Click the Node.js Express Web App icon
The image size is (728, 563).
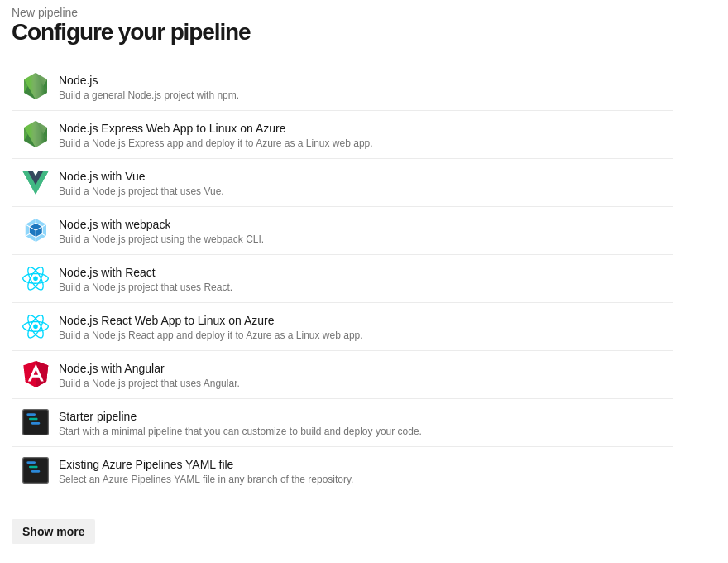click(36, 134)
